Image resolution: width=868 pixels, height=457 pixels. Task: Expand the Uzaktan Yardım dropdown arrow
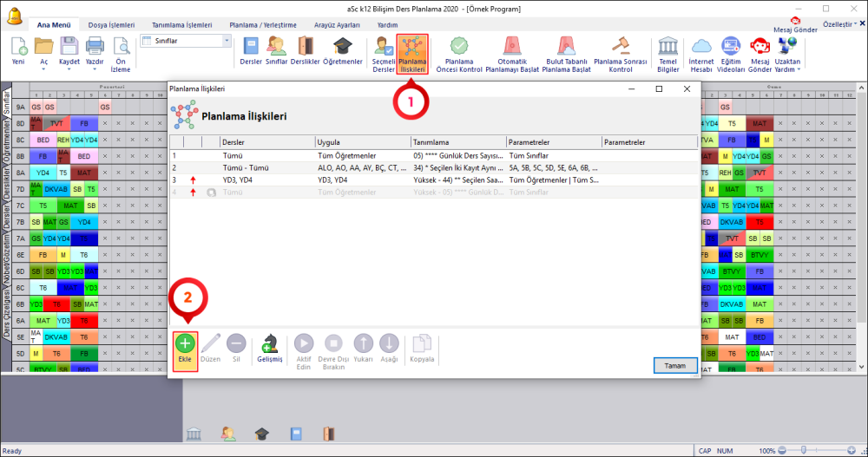(x=799, y=69)
